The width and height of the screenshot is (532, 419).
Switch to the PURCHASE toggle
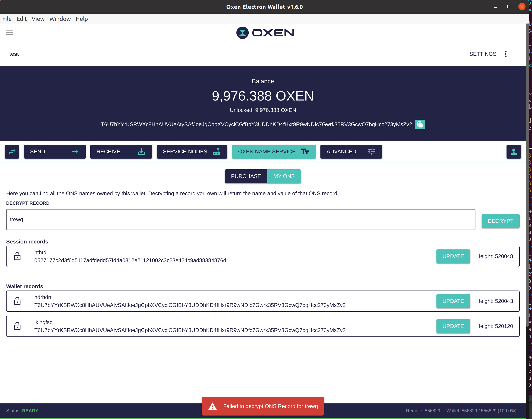(x=246, y=176)
